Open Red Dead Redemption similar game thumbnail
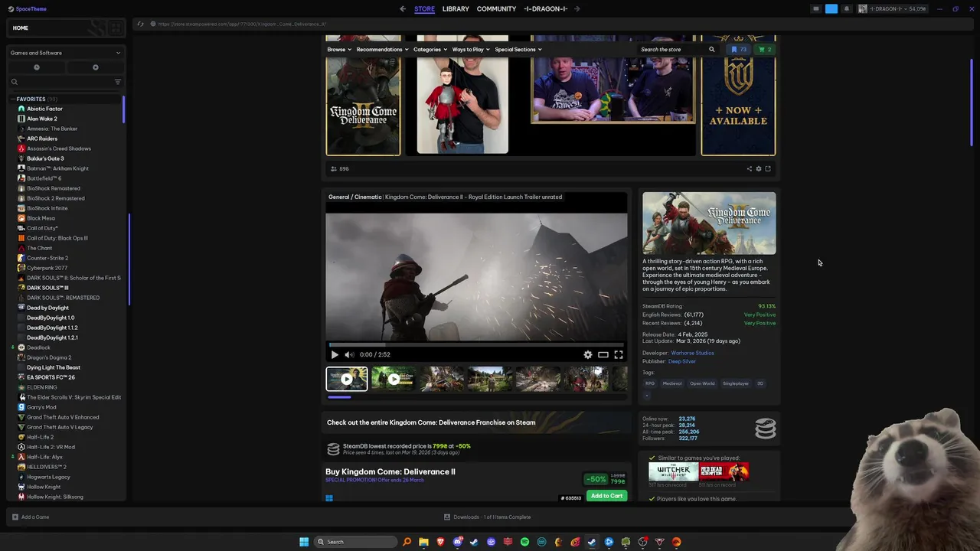 tap(724, 471)
